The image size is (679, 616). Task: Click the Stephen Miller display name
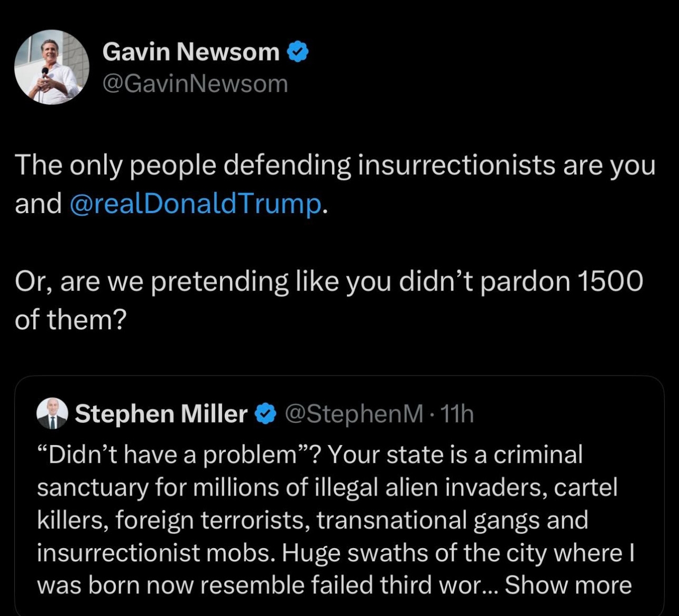tap(161, 414)
